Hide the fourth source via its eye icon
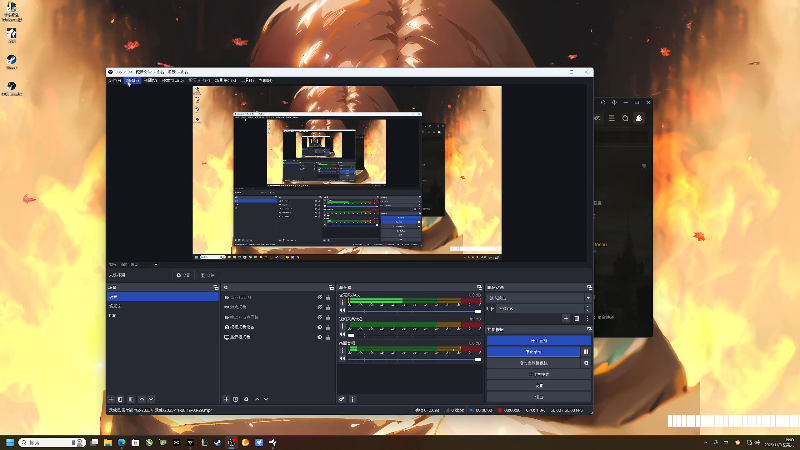The height and width of the screenshot is (450, 800). click(x=320, y=327)
